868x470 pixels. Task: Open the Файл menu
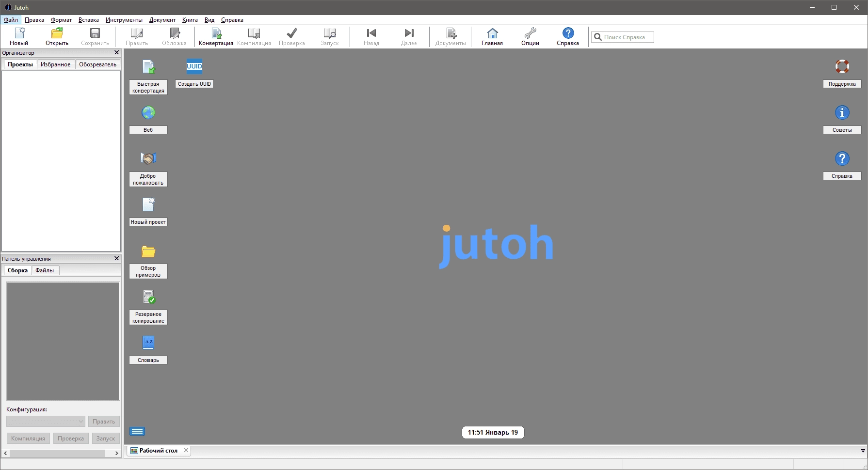(11, 20)
